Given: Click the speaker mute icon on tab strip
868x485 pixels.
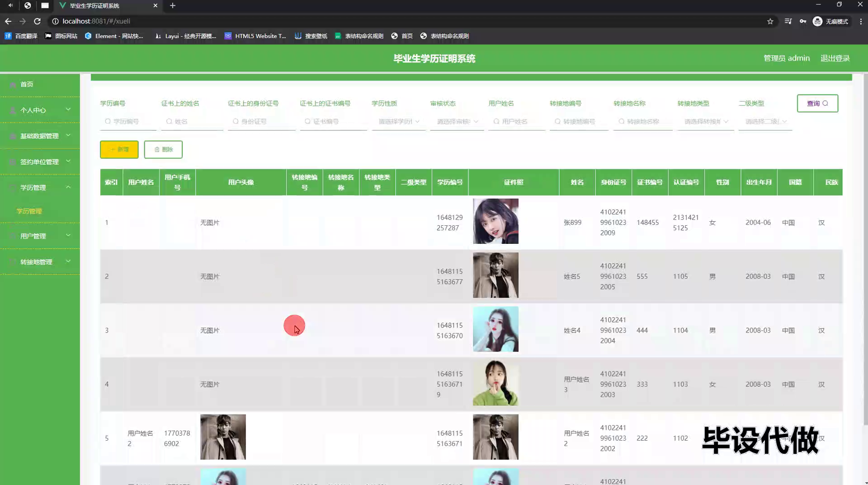Looking at the screenshot, I should coord(10,5).
